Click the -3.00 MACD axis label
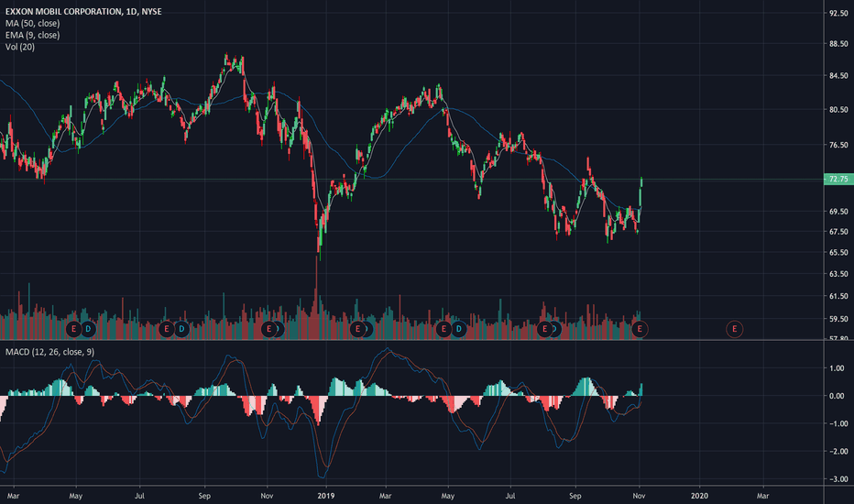The width and height of the screenshot is (854, 504). click(x=837, y=479)
